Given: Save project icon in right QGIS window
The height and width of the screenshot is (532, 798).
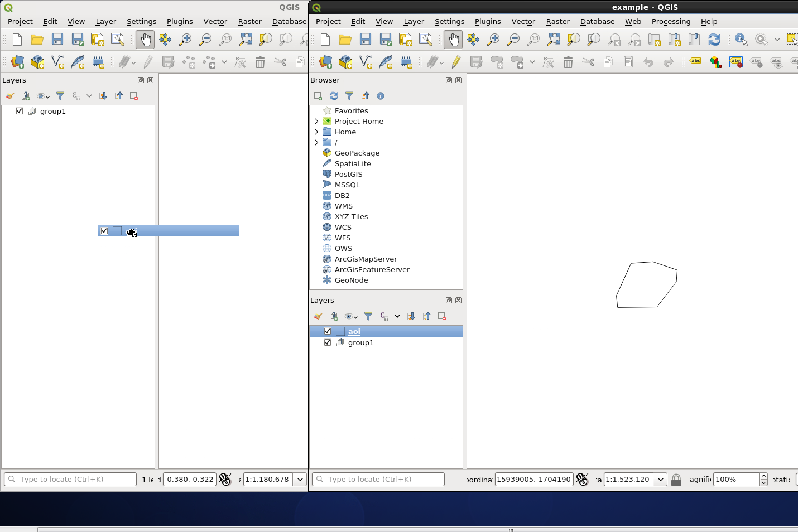Looking at the screenshot, I should point(366,40).
